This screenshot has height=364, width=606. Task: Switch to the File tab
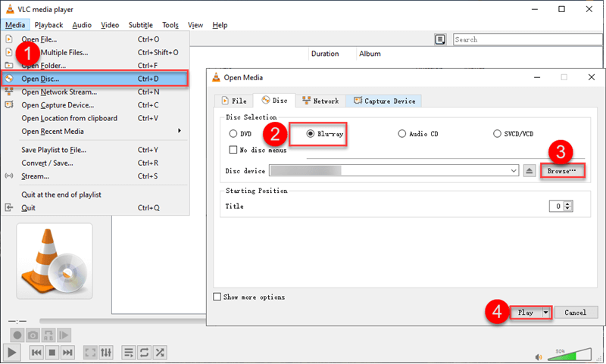(234, 101)
